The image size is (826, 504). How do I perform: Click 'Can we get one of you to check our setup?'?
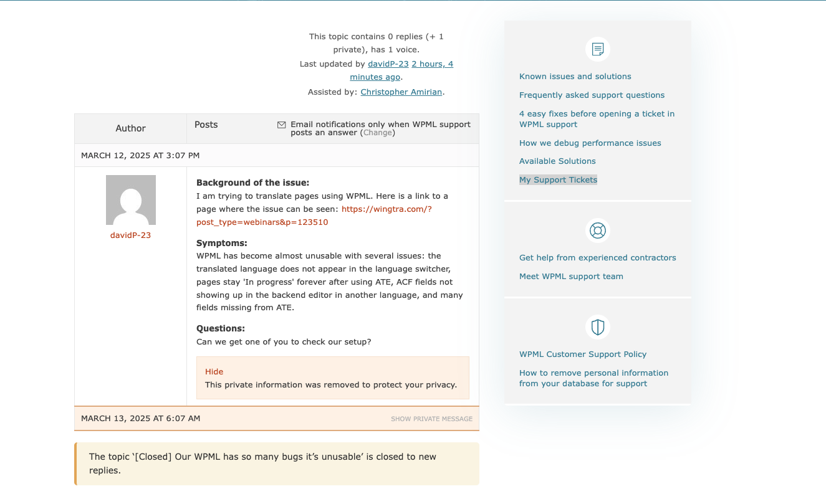(284, 342)
